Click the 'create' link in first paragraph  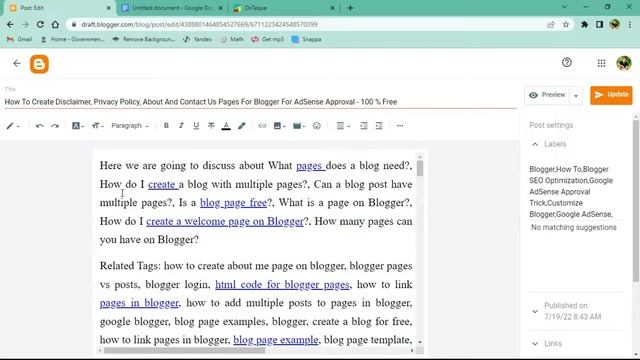tap(163, 184)
